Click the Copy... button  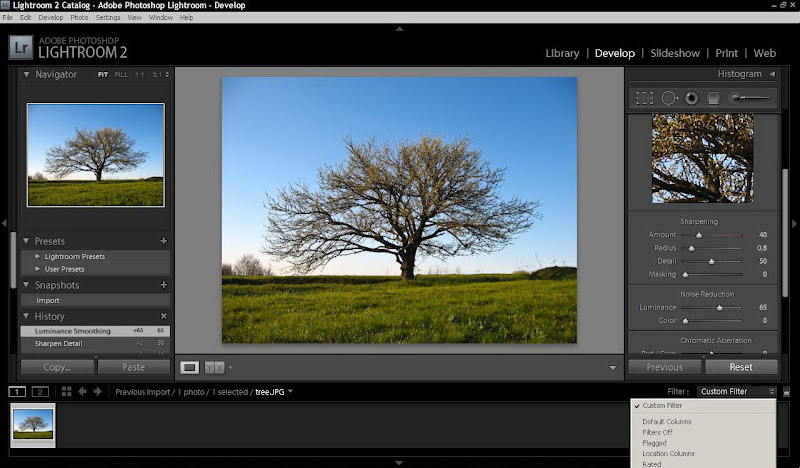(57, 367)
